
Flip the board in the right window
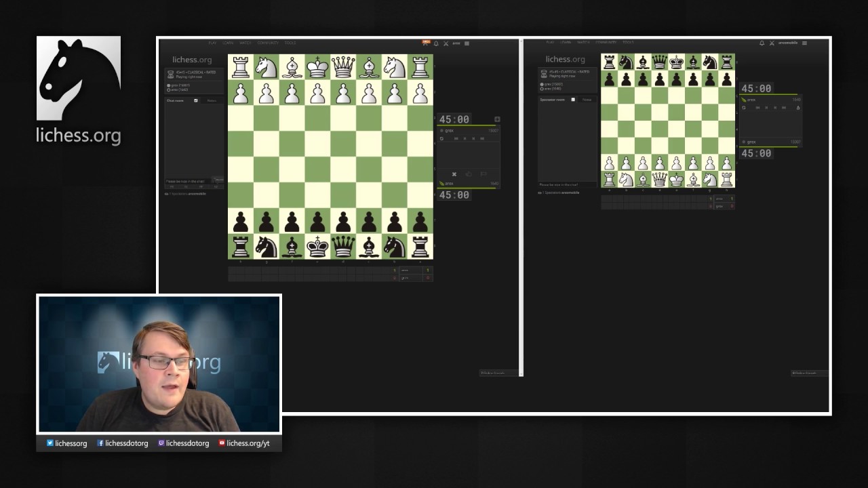[743, 107]
